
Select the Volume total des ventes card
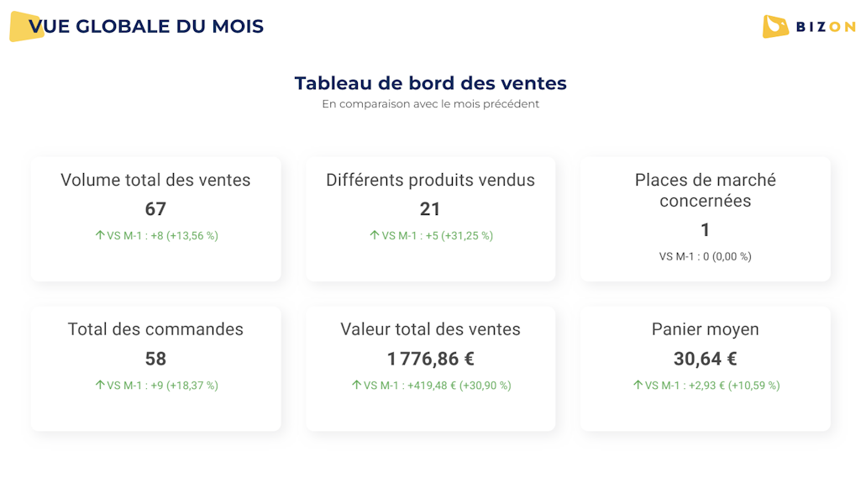[155, 219]
